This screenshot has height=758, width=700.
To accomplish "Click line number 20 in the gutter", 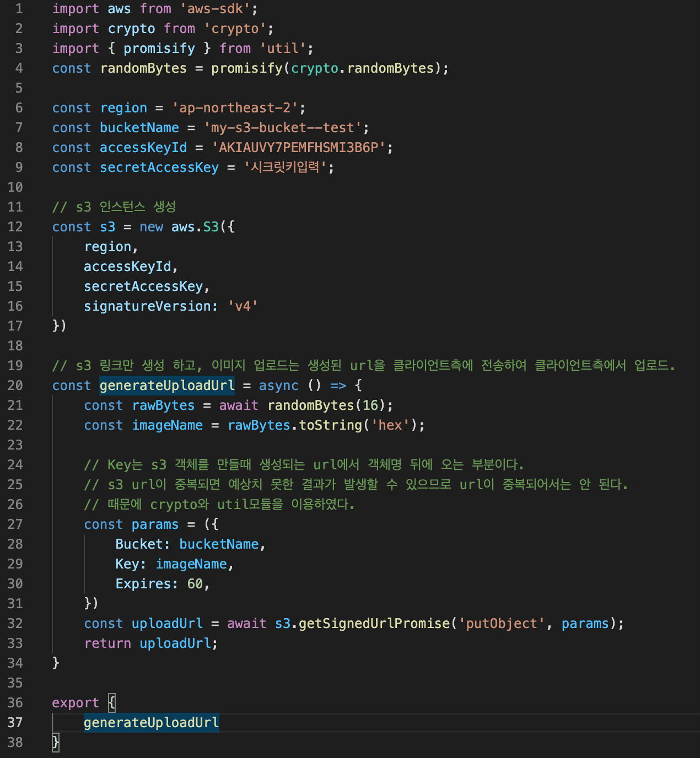I will [15, 386].
